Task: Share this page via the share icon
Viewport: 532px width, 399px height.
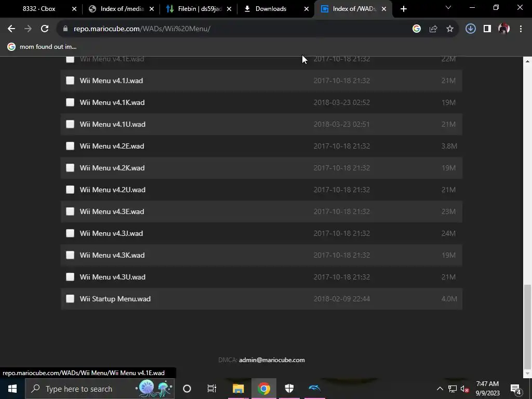Action: pyautogui.click(x=433, y=29)
